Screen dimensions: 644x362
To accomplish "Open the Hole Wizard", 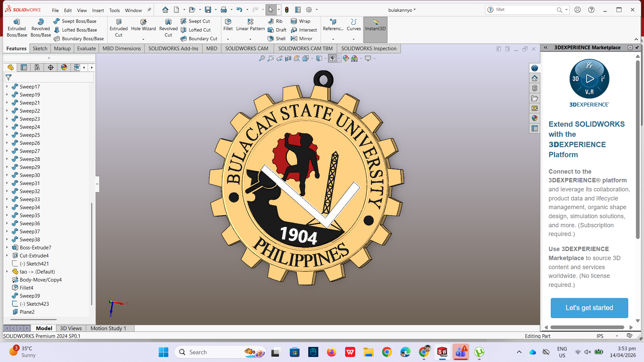I will 144,25.
